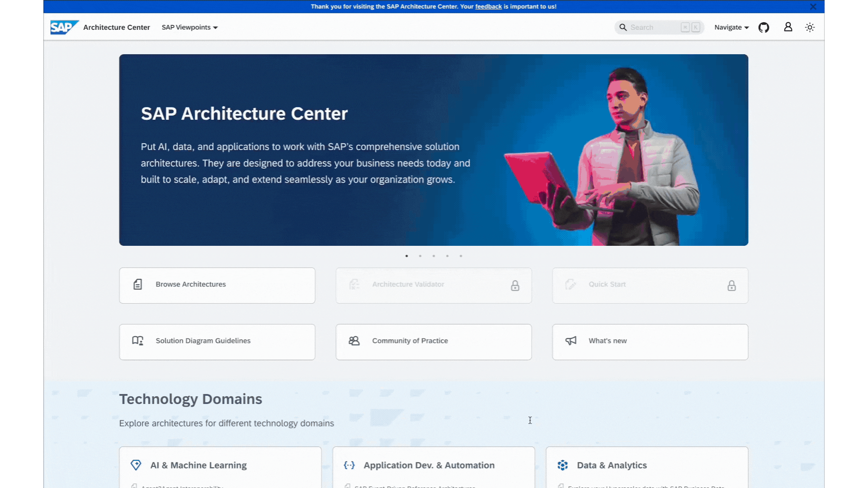Screen dimensions: 868x488
Task: Expand the SAP Viewpoints dropdown
Action: click(x=189, y=28)
